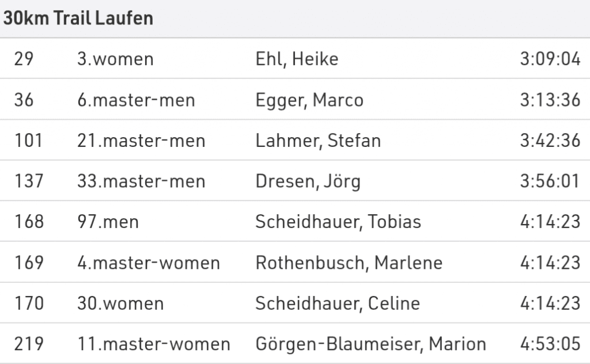Click the 33.master-men ranking text
The height and width of the screenshot is (364, 590).
pos(141,181)
